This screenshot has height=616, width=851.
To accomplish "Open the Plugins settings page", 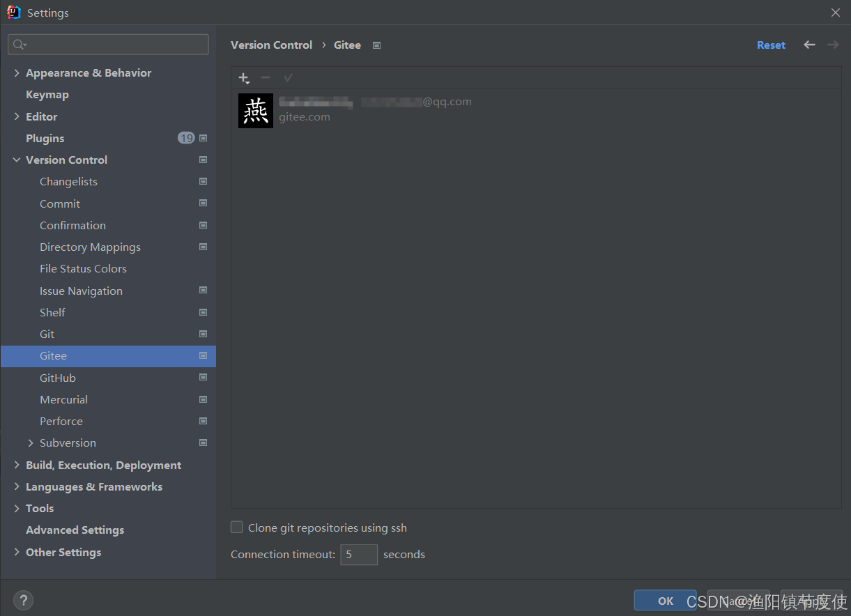I will [x=45, y=138].
